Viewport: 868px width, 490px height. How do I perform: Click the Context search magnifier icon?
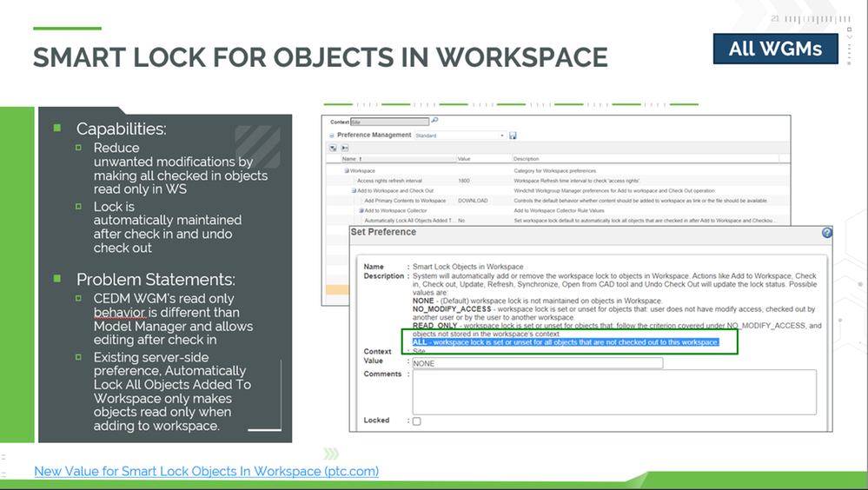click(x=434, y=120)
